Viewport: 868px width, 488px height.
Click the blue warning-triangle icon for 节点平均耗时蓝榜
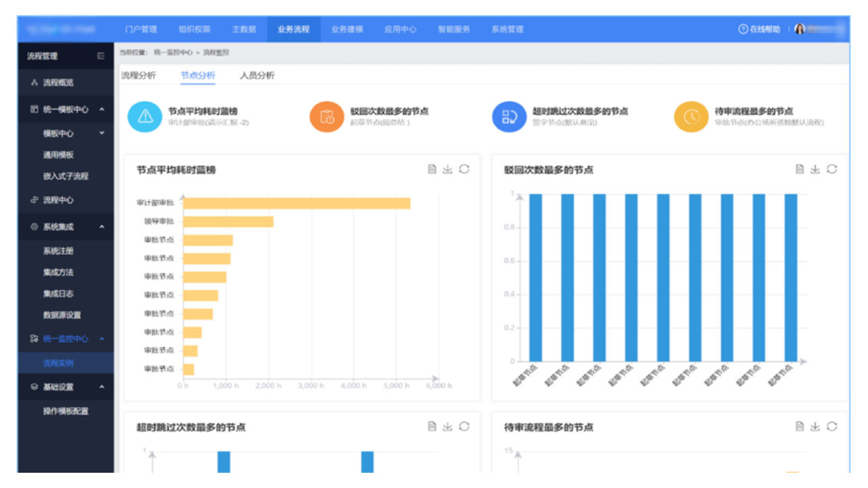(145, 116)
